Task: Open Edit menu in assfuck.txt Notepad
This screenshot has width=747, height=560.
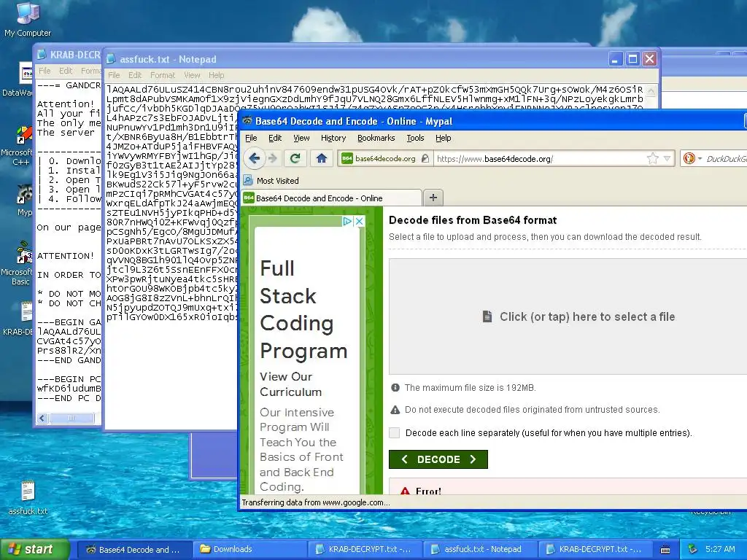Action: 135,75
